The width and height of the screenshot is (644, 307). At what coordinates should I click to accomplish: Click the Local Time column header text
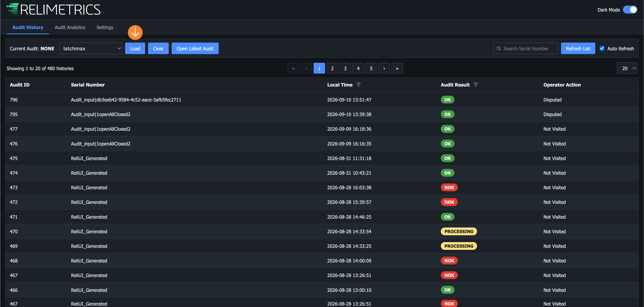340,85
